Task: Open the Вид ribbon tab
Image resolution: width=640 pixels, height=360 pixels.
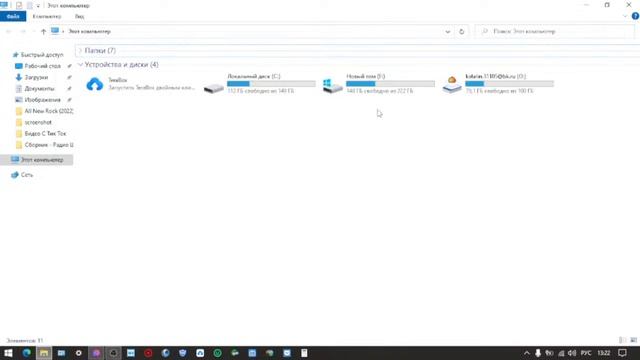Action: [x=80, y=16]
